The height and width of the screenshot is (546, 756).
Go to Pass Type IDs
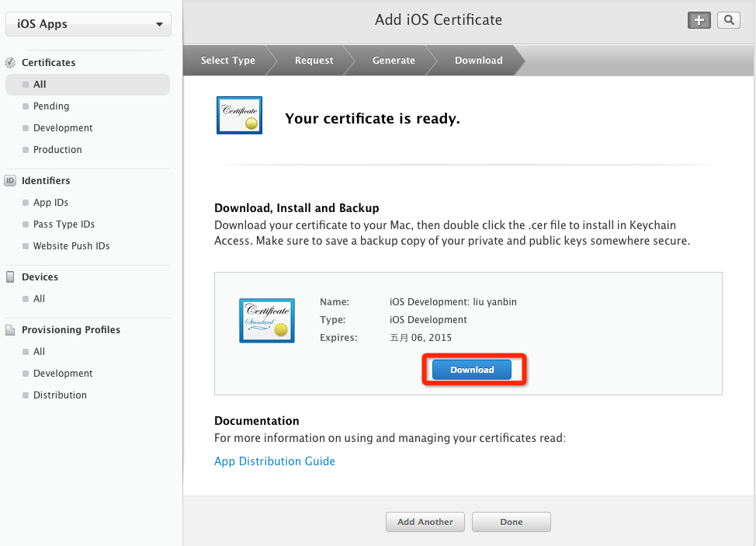coord(64,224)
